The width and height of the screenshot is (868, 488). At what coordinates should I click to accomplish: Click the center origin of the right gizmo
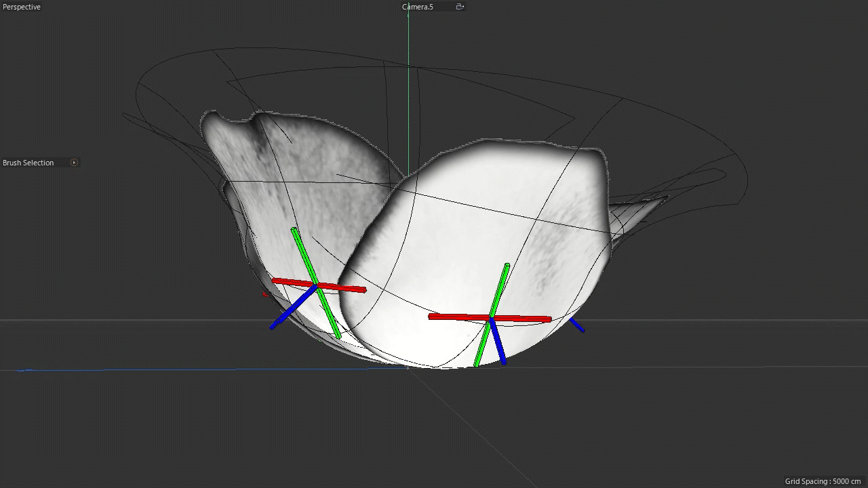click(x=491, y=318)
